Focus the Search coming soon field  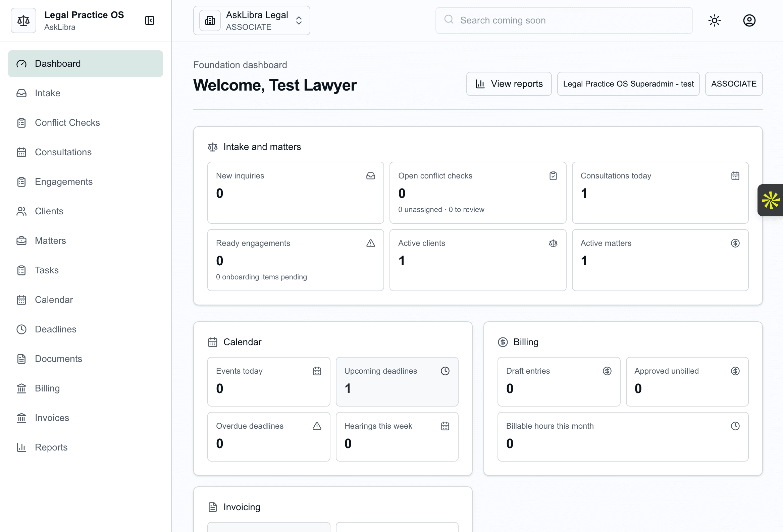pos(564,20)
